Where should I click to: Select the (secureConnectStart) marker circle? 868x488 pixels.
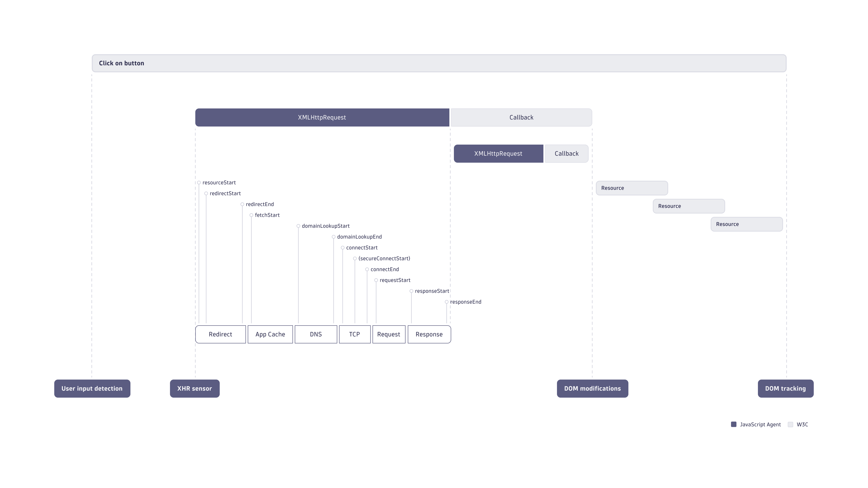[355, 259]
